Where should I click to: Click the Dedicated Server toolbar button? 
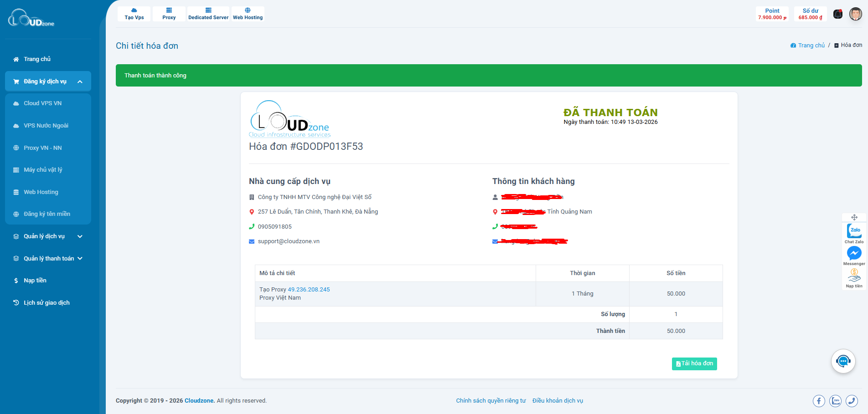[x=208, y=14]
